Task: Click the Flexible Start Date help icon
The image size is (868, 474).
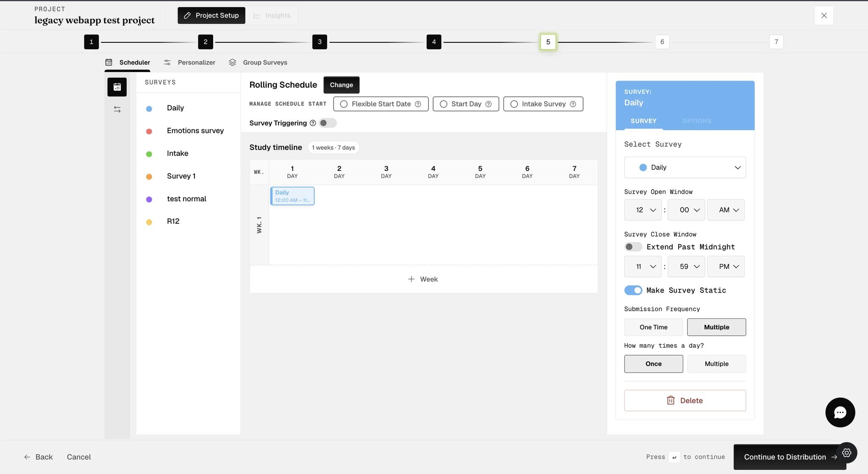Action: pyautogui.click(x=418, y=104)
